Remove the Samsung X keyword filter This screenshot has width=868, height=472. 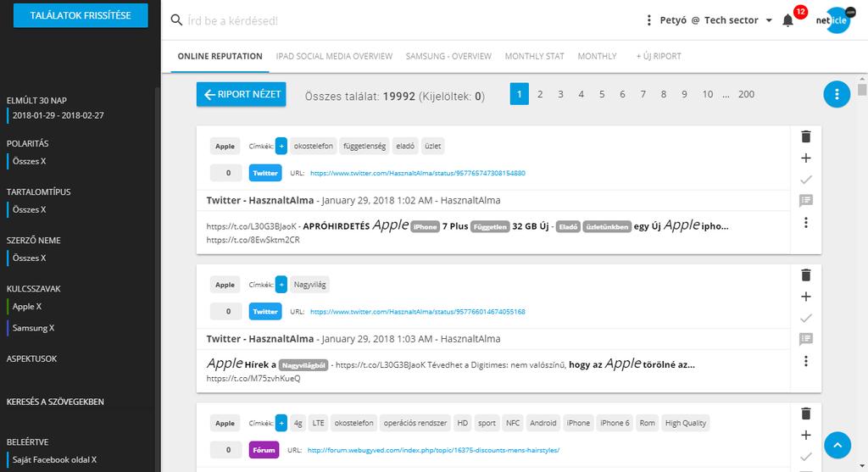tap(33, 328)
